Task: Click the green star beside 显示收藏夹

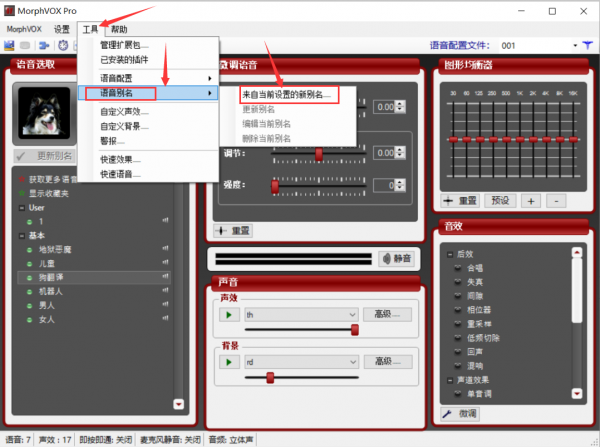Action: pyautogui.click(x=22, y=193)
